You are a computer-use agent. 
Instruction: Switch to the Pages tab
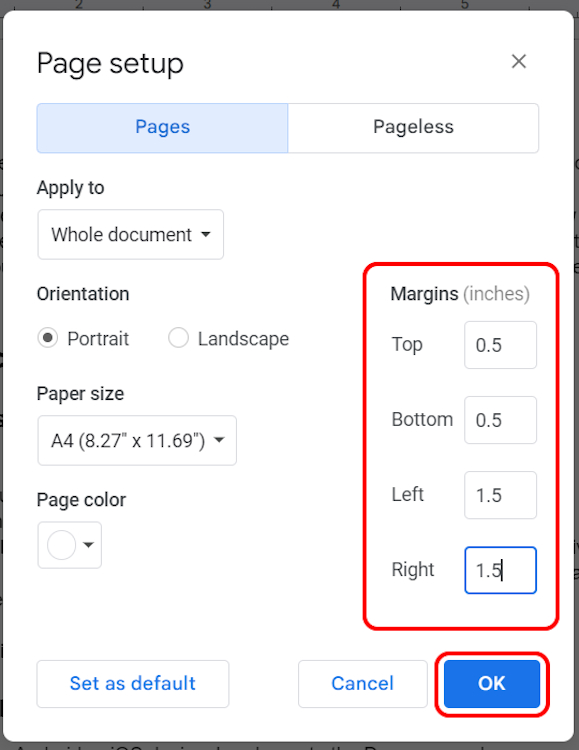pyautogui.click(x=162, y=128)
